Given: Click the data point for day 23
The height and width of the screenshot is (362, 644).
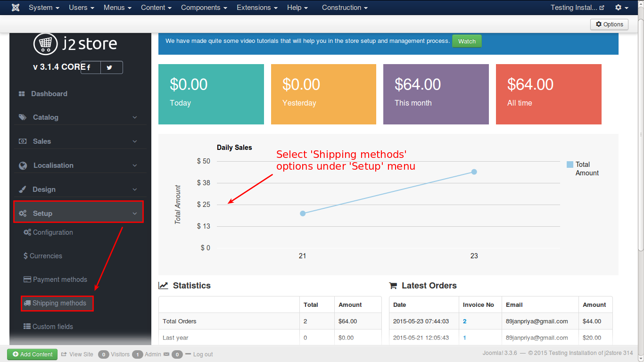Looking at the screenshot, I should click(474, 172).
